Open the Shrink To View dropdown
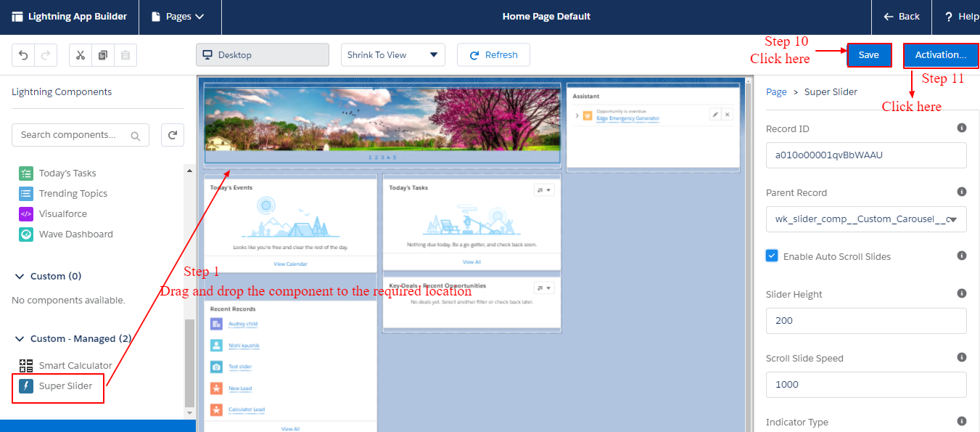The height and width of the screenshot is (432, 980). [392, 54]
